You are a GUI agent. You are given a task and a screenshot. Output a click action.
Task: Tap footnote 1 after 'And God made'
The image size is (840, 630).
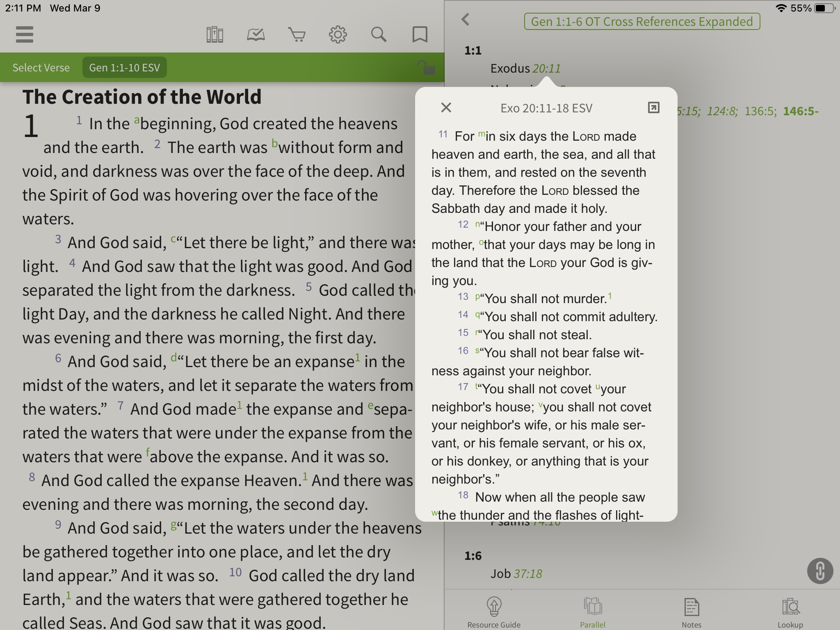(x=240, y=405)
